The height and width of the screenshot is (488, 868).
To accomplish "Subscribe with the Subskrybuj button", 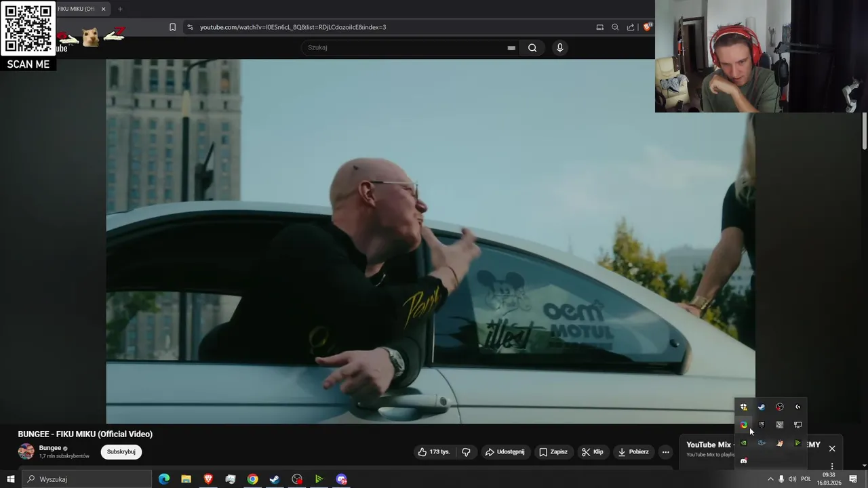I will click(x=121, y=452).
